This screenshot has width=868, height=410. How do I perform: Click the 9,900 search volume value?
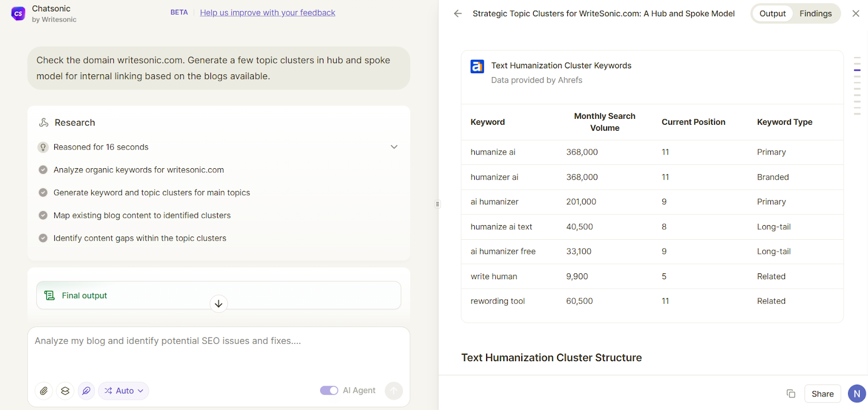[x=577, y=276]
